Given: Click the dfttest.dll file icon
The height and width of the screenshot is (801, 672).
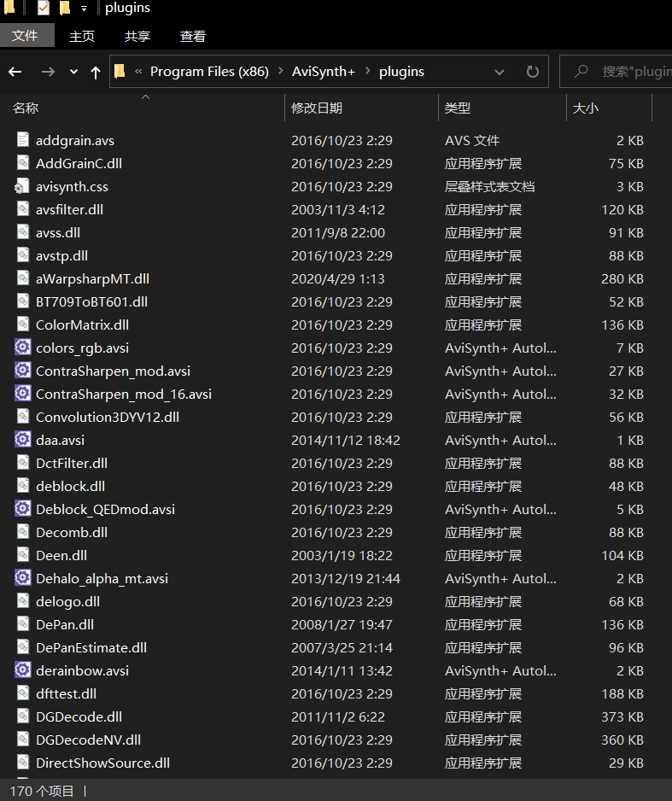Looking at the screenshot, I should (x=22, y=693).
